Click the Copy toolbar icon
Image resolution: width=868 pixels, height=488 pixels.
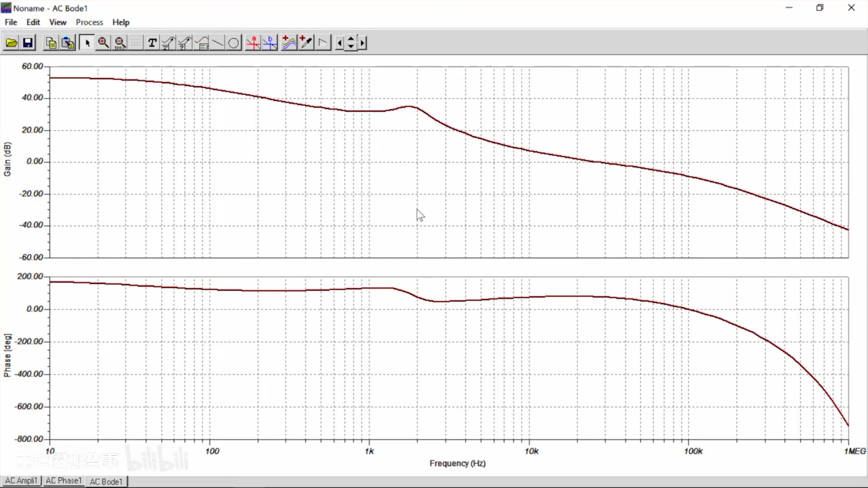(x=51, y=43)
